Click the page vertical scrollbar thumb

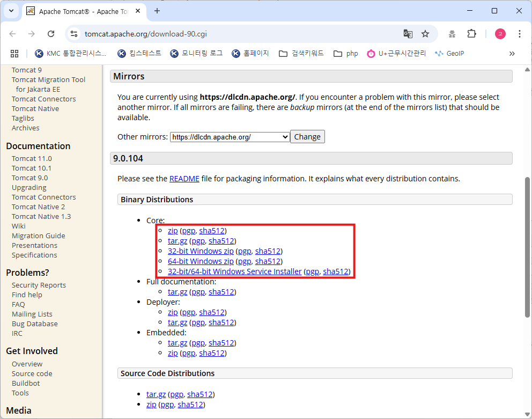pos(527,247)
